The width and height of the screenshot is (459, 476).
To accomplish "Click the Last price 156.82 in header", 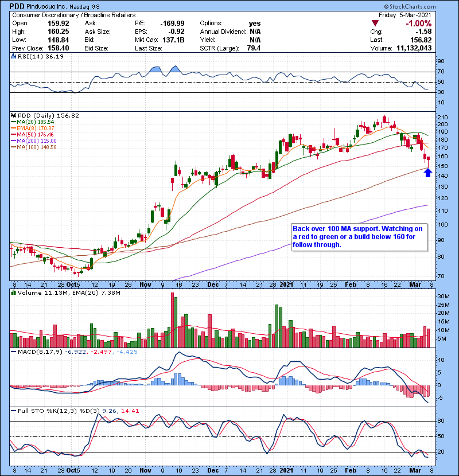I will pos(421,40).
